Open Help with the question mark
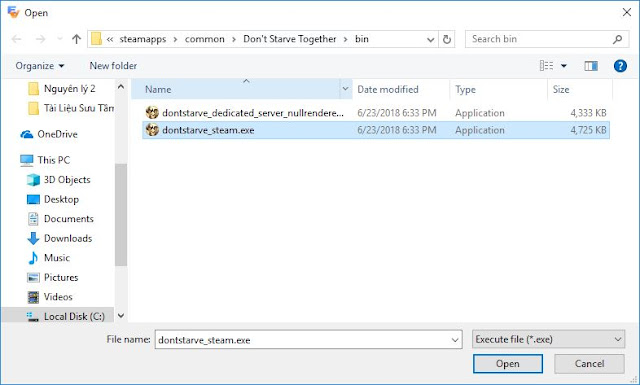Screen dimensions: 640x385 pos(620,66)
